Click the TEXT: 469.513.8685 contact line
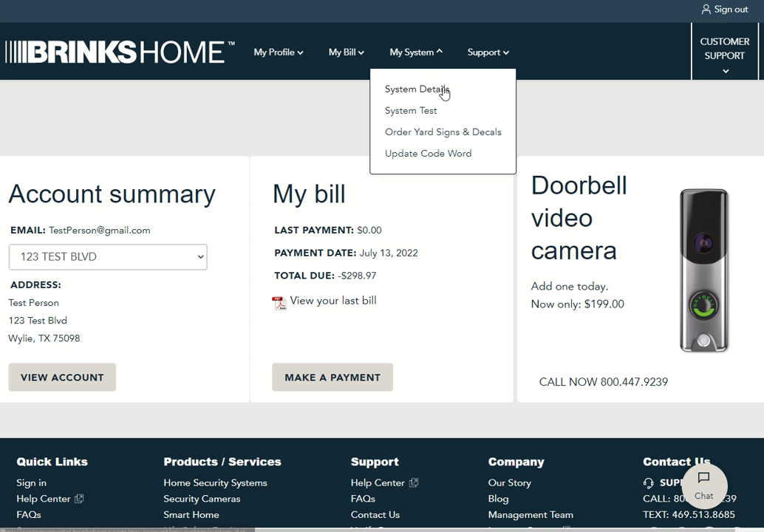 [689, 514]
